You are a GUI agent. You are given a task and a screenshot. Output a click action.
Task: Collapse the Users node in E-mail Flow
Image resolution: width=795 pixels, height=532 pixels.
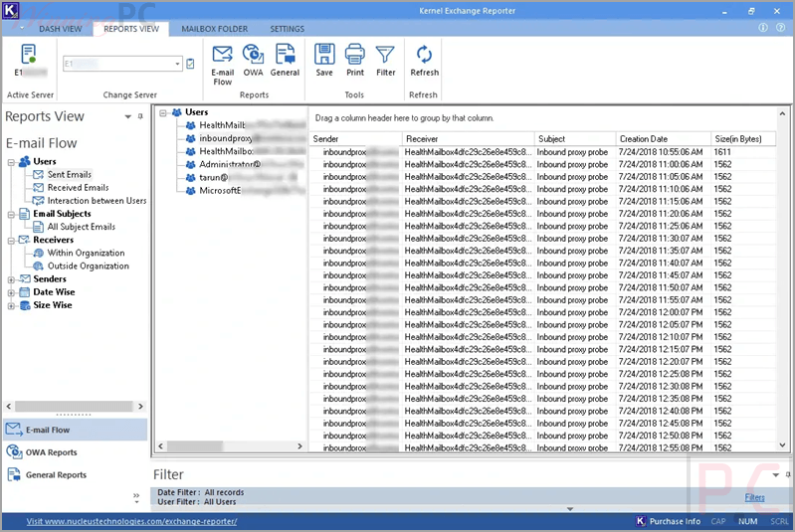(11, 163)
